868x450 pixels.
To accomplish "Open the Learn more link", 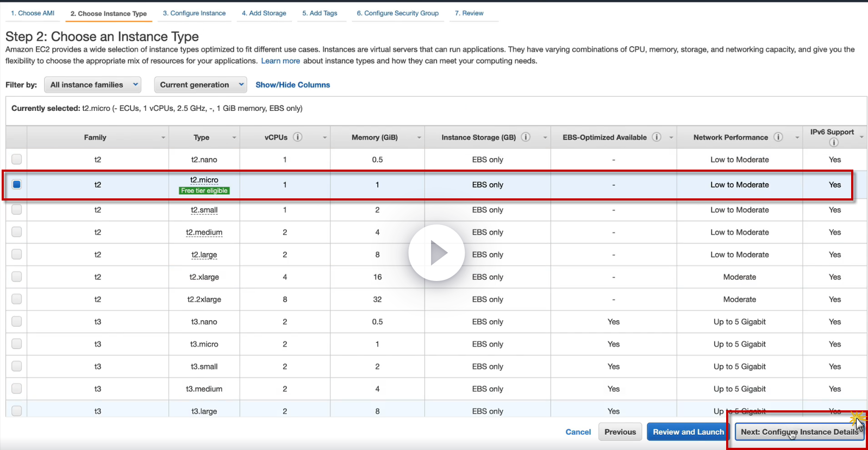I will (x=280, y=61).
